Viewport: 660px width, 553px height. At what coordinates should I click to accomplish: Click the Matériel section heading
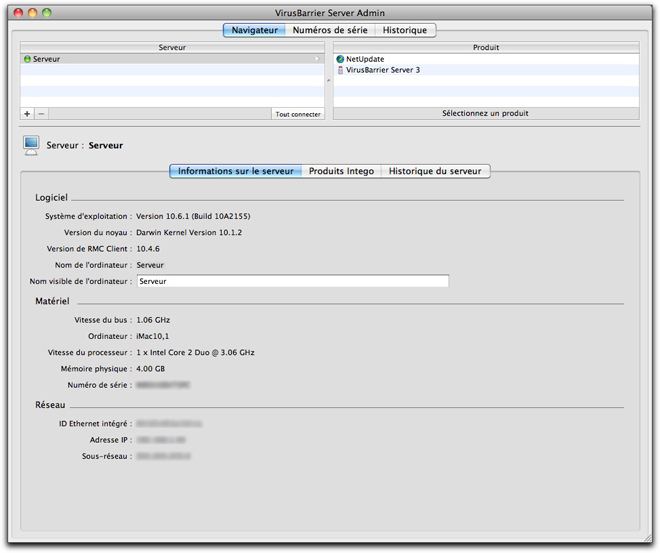(x=52, y=301)
